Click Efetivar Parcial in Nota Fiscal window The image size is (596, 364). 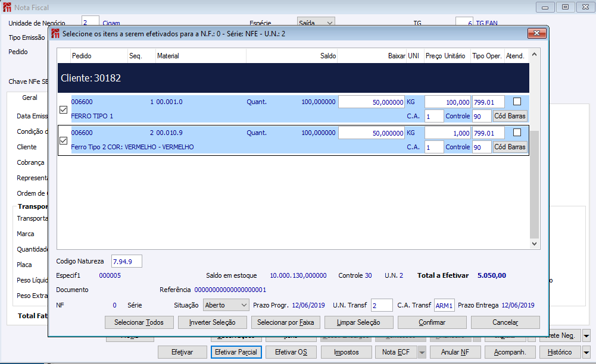[x=236, y=352]
